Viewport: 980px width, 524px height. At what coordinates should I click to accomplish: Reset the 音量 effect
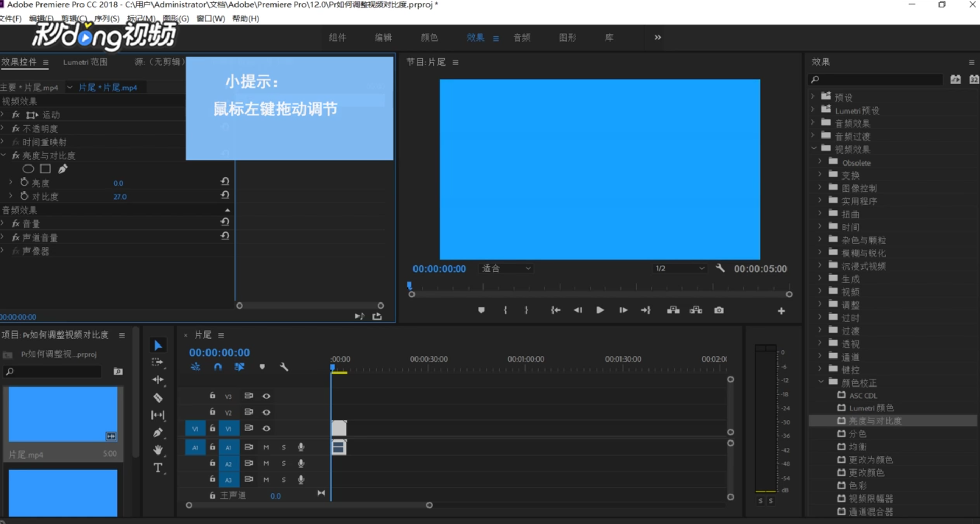[x=225, y=222]
